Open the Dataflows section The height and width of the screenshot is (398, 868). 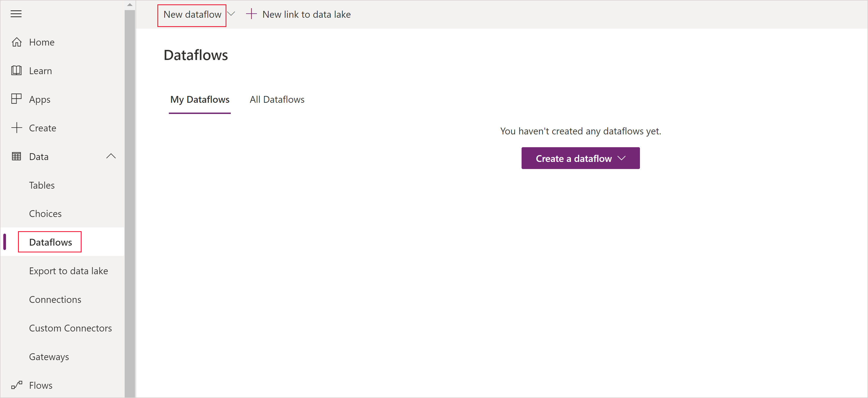pyautogui.click(x=50, y=242)
